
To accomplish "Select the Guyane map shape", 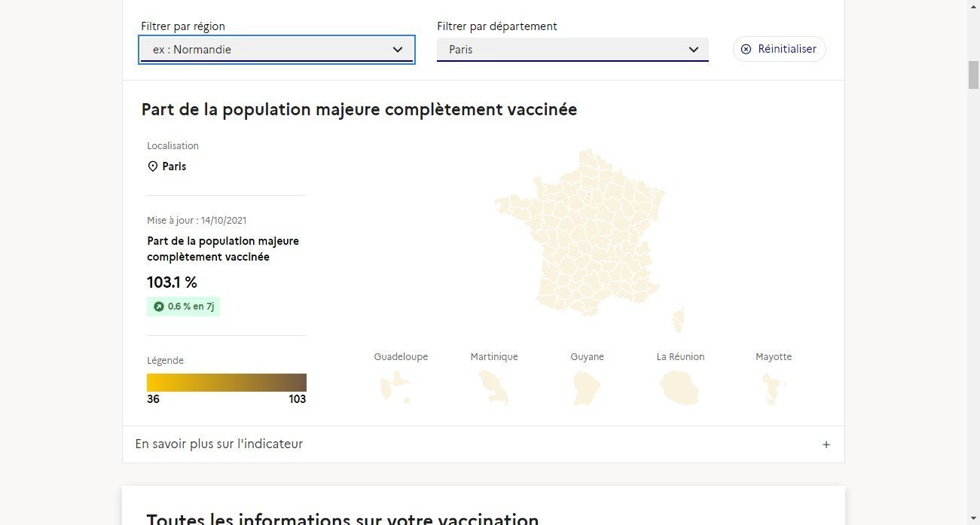I will [587, 387].
